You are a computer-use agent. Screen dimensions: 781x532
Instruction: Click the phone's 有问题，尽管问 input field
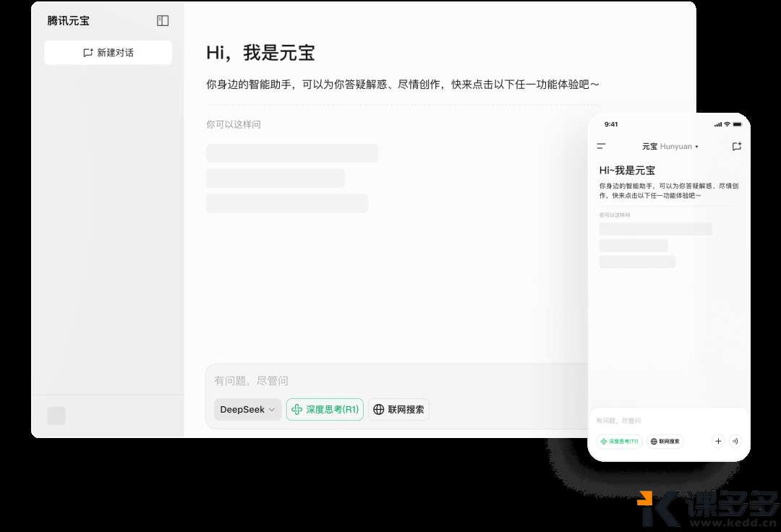tap(651, 421)
